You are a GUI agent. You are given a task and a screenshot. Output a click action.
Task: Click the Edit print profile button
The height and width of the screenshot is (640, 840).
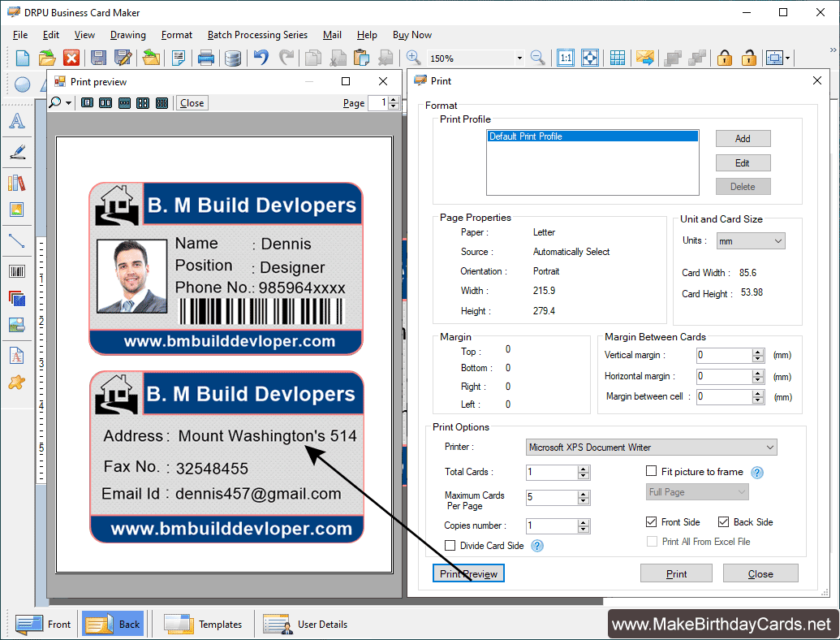743,163
